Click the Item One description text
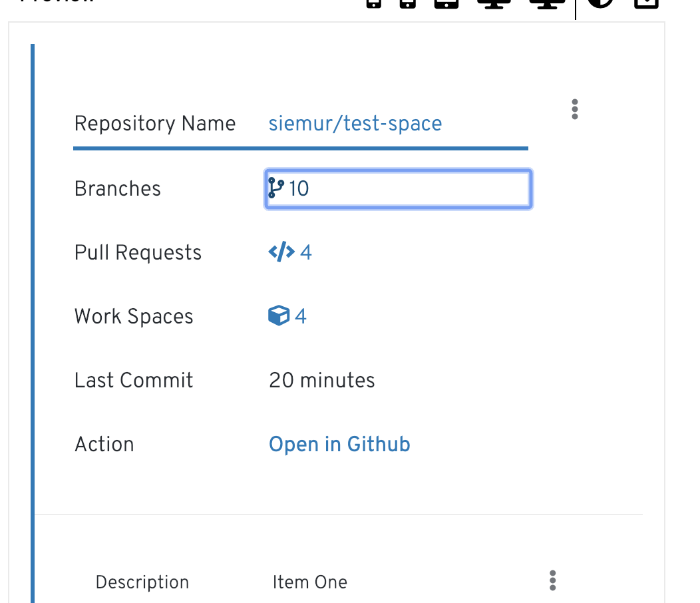This screenshot has height=603, width=700. tap(310, 582)
